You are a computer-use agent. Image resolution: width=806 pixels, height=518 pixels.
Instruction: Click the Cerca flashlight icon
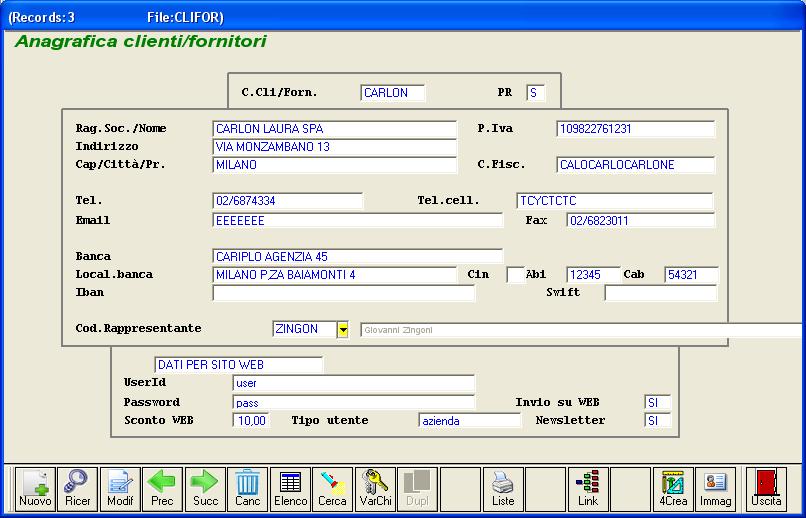click(333, 489)
